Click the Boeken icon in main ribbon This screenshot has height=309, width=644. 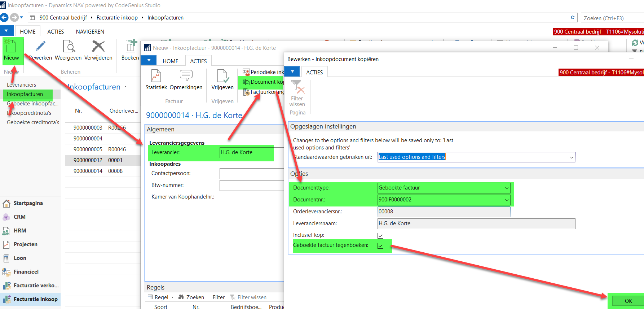[x=131, y=47]
